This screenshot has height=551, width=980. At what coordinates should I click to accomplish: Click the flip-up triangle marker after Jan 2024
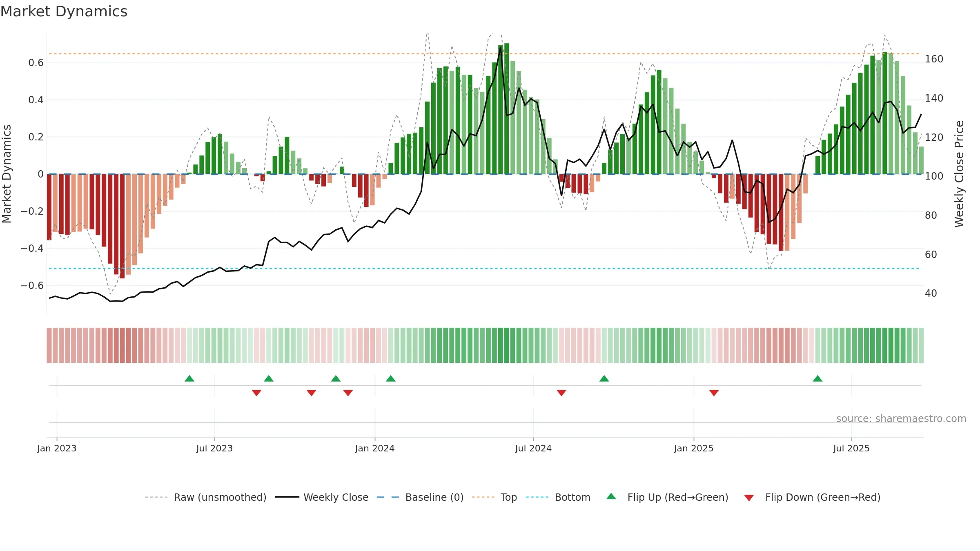click(x=391, y=378)
